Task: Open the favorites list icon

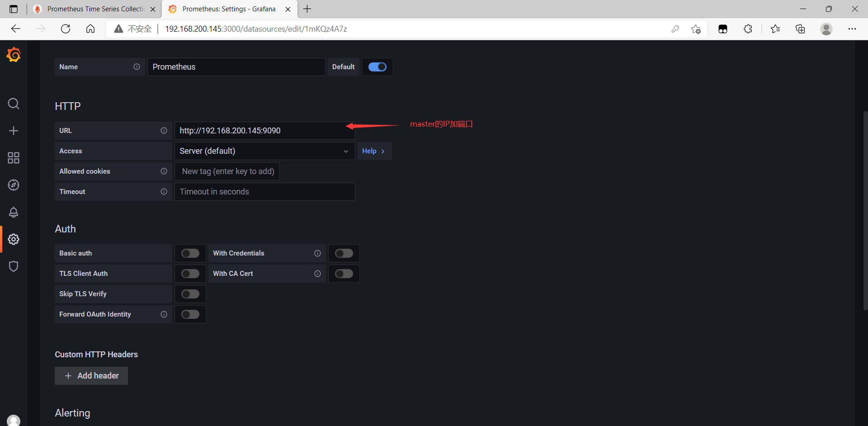Action: 775,29
